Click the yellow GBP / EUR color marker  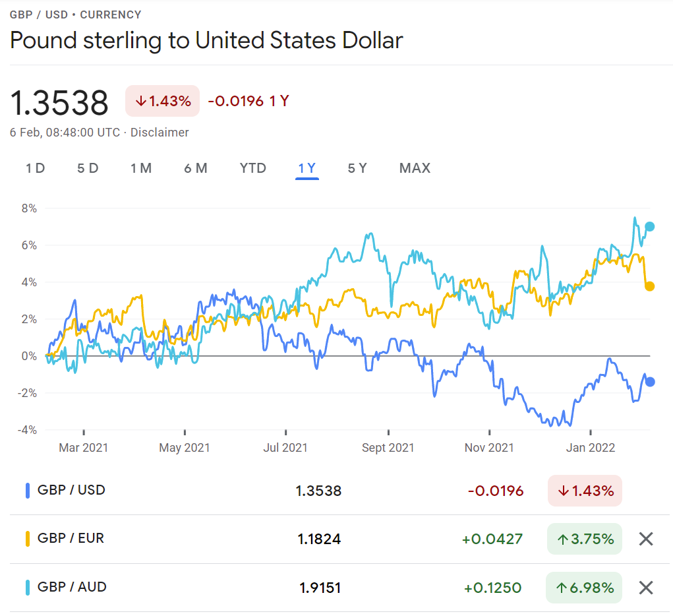tap(28, 539)
